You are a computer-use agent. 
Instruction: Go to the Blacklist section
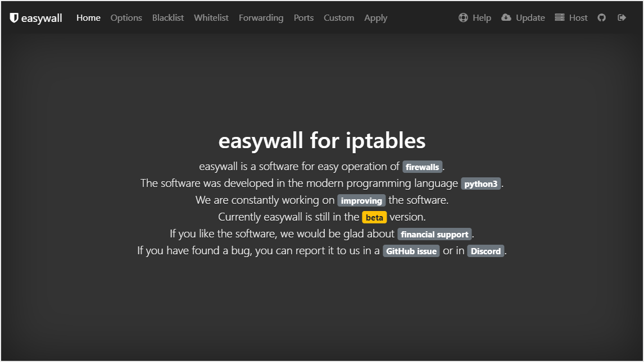(x=168, y=17)
